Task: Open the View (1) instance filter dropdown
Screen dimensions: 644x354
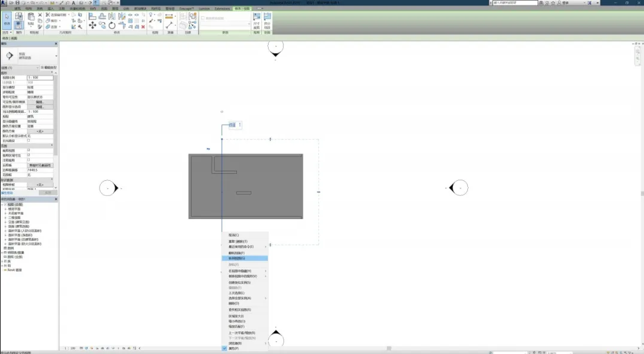Action: pyautogui.click(x=20, y=68)
